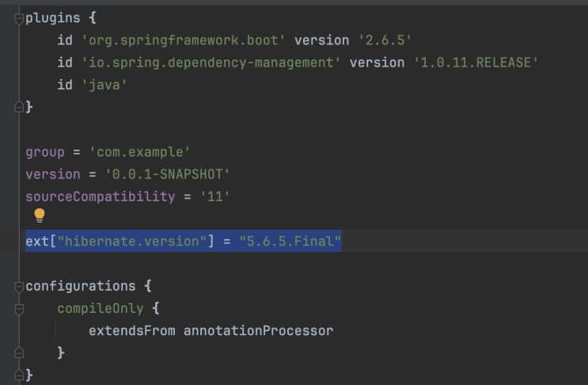Click the annotationProcessor identifier
Image resolution: width=588 pixels, height=385 pixels.
tap(258, 330)
